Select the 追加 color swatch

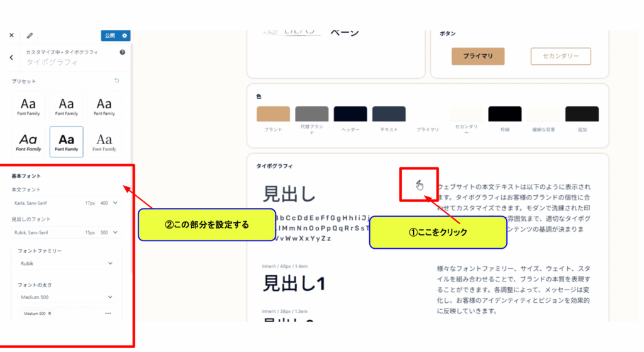click(582, 114)
